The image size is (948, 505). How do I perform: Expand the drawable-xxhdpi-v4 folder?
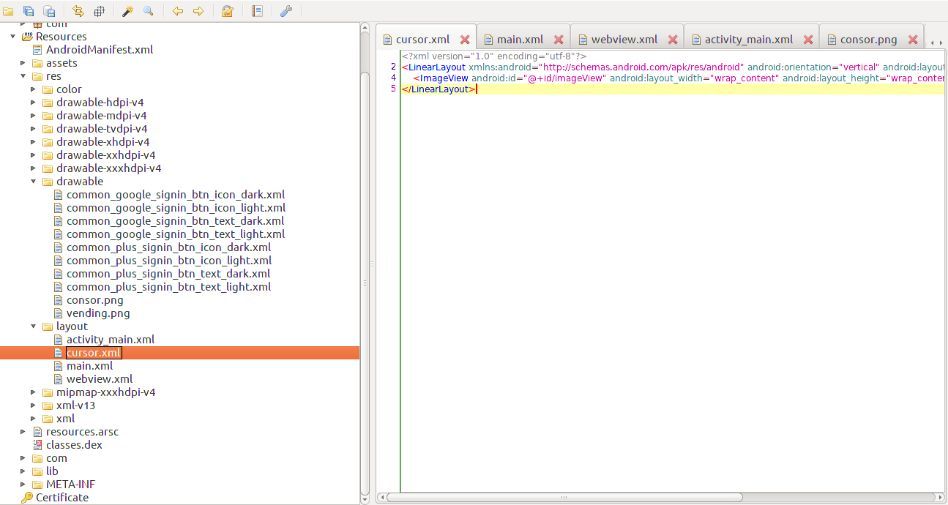click(x=33, y=155)
